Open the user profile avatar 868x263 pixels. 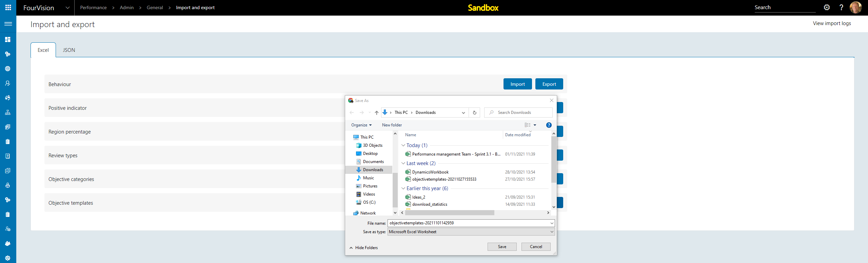pos(855,7)
